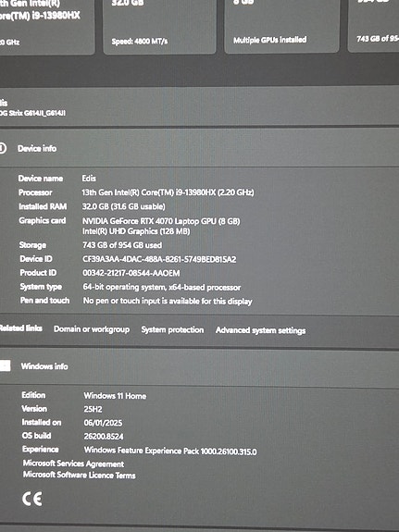399x532 pixels.
Task: Select Device ID value CF39A3AA-4DAC-488A
Action: point(159,259)
